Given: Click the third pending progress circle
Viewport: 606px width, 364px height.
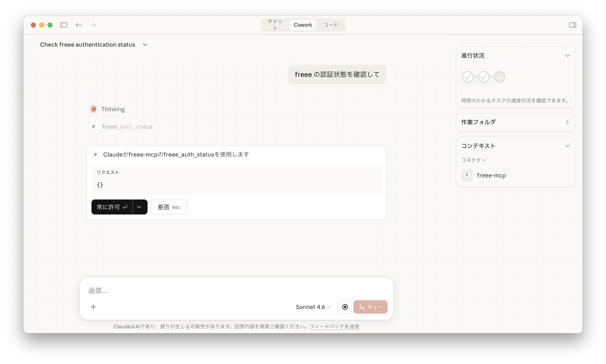Looking at the screenshot, I should (499, 77).
